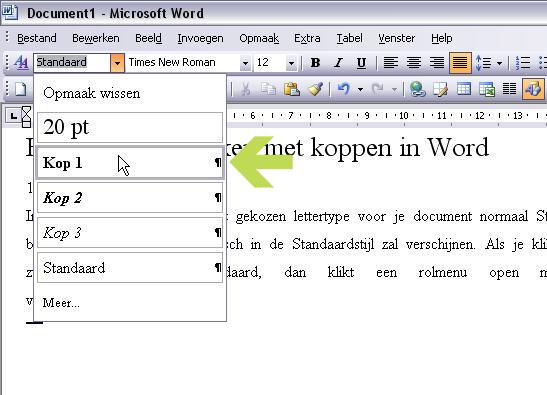Open the font name dropdown arrow
Viewport: 547px width, 395px height.
pyautogui.click(x=246, y=63)
